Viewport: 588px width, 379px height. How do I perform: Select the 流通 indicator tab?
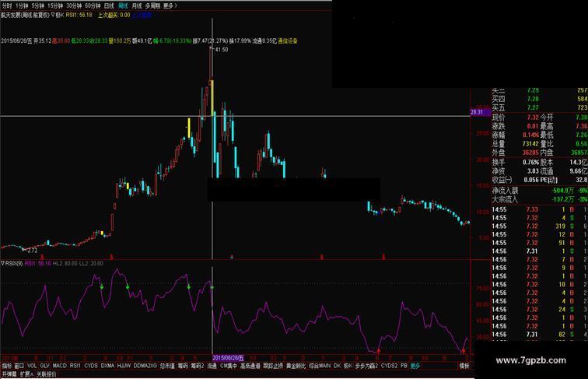(x=212, y=366)
